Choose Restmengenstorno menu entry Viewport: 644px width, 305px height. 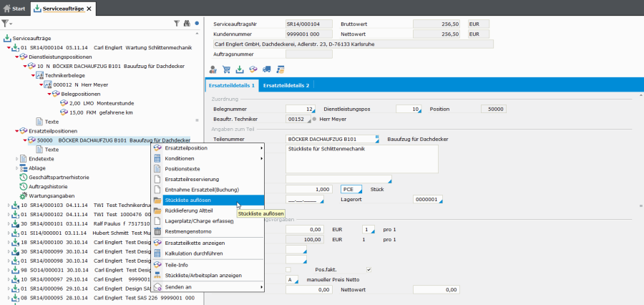click(x=208, y=231)
